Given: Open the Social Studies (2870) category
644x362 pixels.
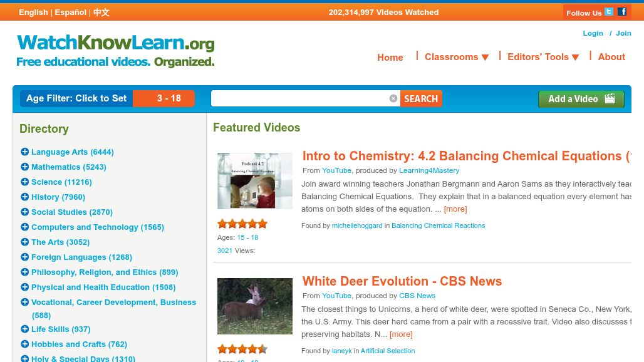Looking at the screenshot, I should click(x=72, y=212).
